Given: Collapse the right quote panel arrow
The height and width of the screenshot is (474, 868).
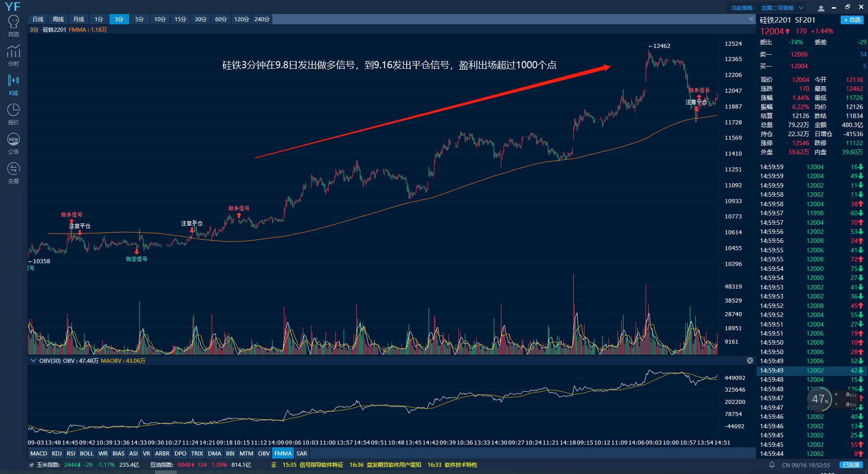Looking at the screenshot, I should (750, 19).
